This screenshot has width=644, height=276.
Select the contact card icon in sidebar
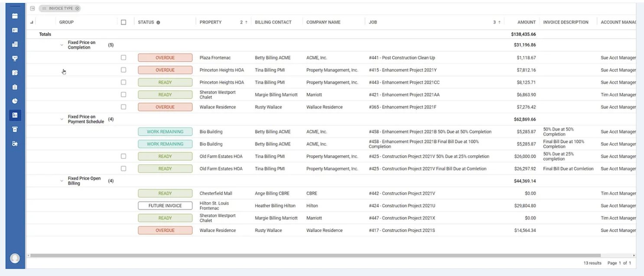tap(15, 29)
